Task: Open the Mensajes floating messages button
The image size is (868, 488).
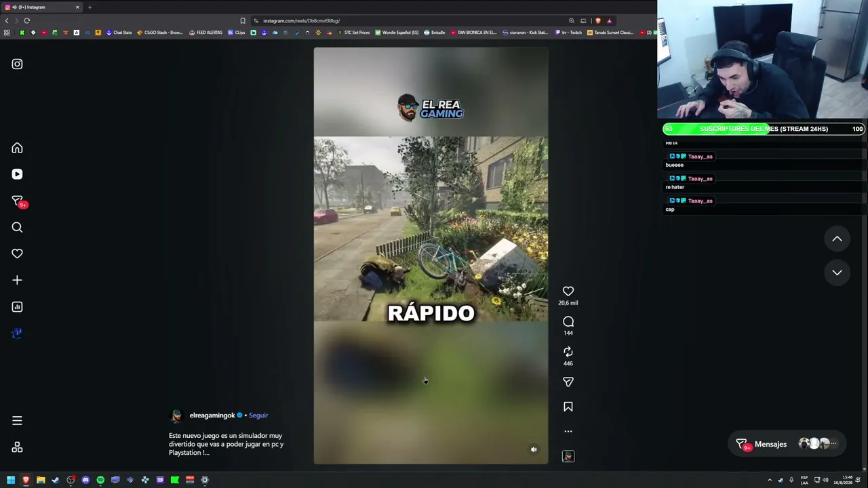Action: tap(787, 444)
